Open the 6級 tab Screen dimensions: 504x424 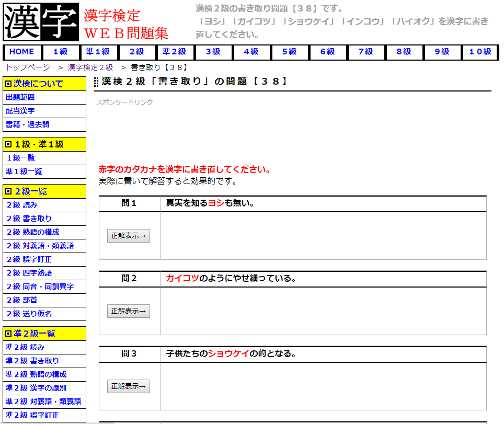click(x=328, y=52)
